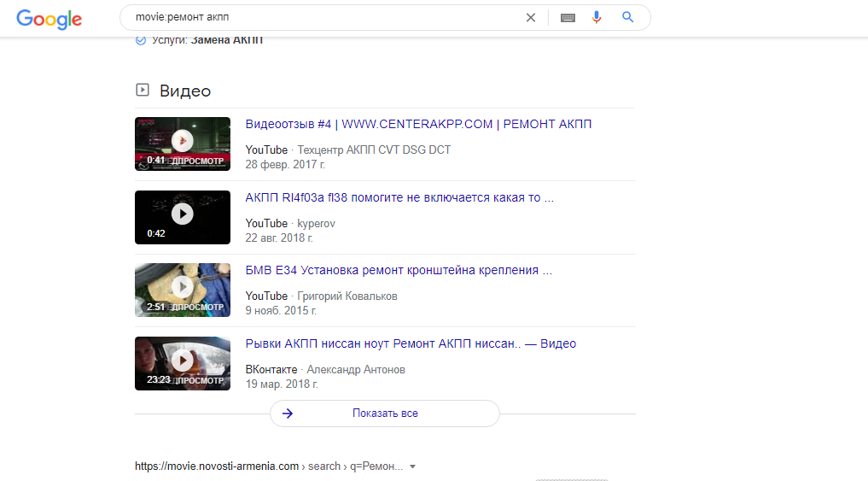Expand dropdown arrow next to movie.novosti-armenia.com
Image resolution: width=868 pixels, height=481 pixels.
tap(412, 466)
